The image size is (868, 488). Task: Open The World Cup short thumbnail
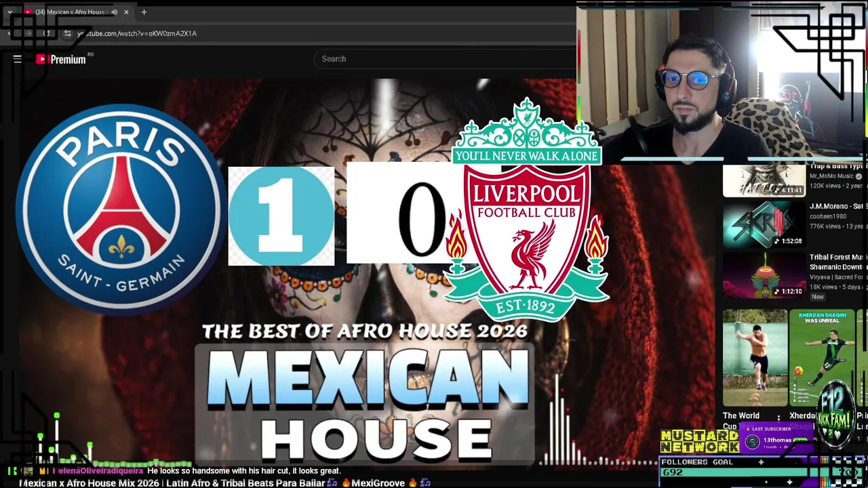[x=755, y=358]
